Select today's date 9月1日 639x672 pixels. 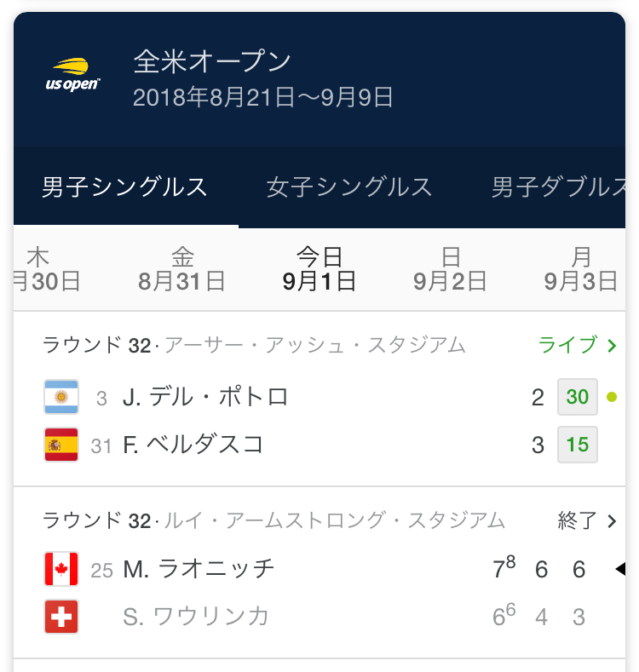319,269
